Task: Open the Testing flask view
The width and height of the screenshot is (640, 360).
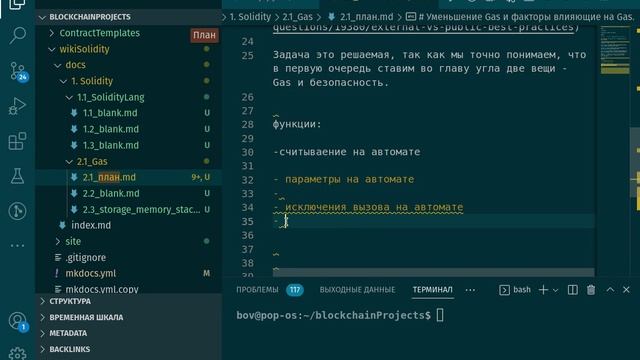Action: 17,176
